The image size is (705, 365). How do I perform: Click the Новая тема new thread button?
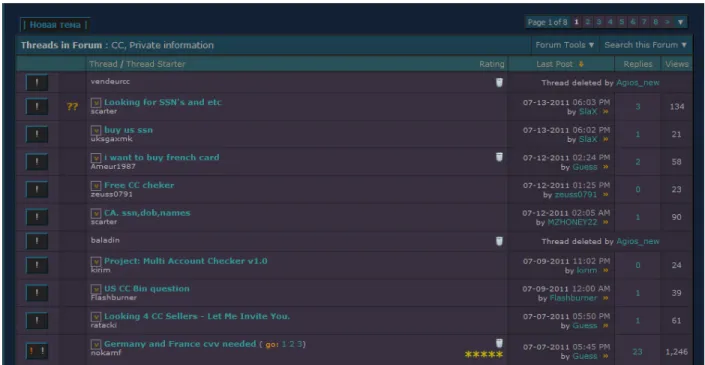(55, 25)
